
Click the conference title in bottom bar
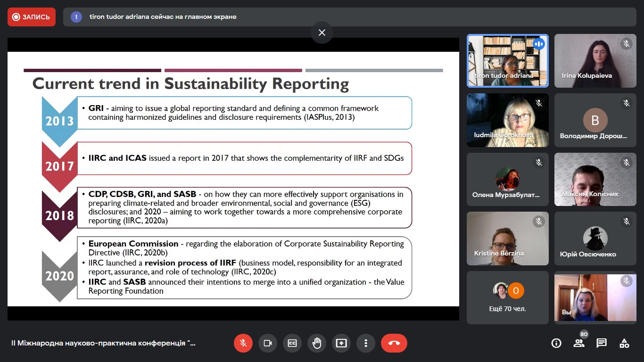103,343
